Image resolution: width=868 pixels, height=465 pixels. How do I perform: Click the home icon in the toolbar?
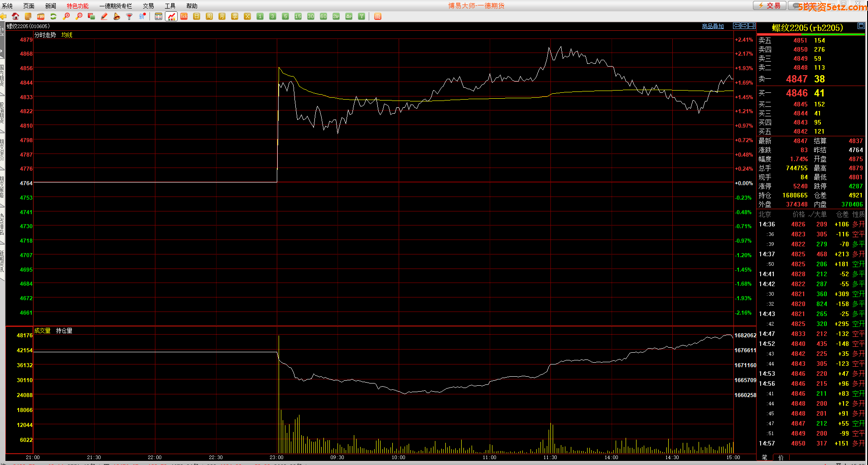[15, 16]
